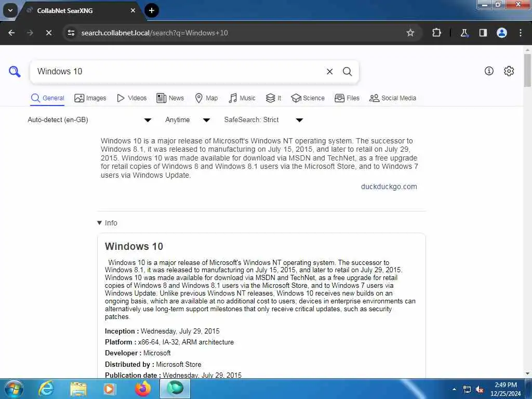This screenshot has width=532, height=399.
Task: Open the Windows Start menu
Action: pos(14,389)
